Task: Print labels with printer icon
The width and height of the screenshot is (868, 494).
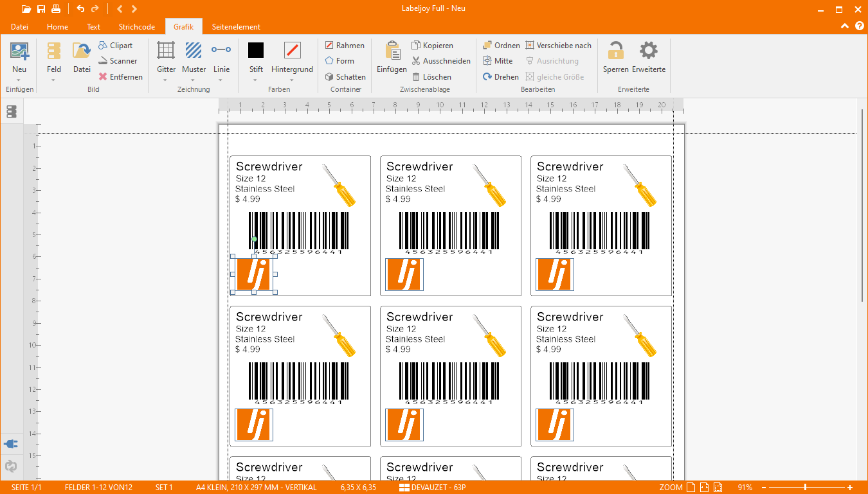Action: [x=56, y=9]
